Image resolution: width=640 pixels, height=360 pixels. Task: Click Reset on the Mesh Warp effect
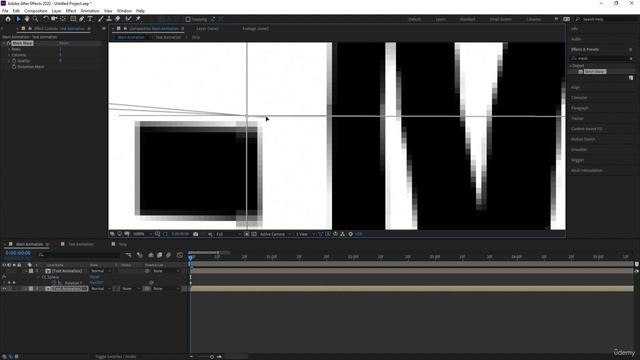click(x=64, y=43)
